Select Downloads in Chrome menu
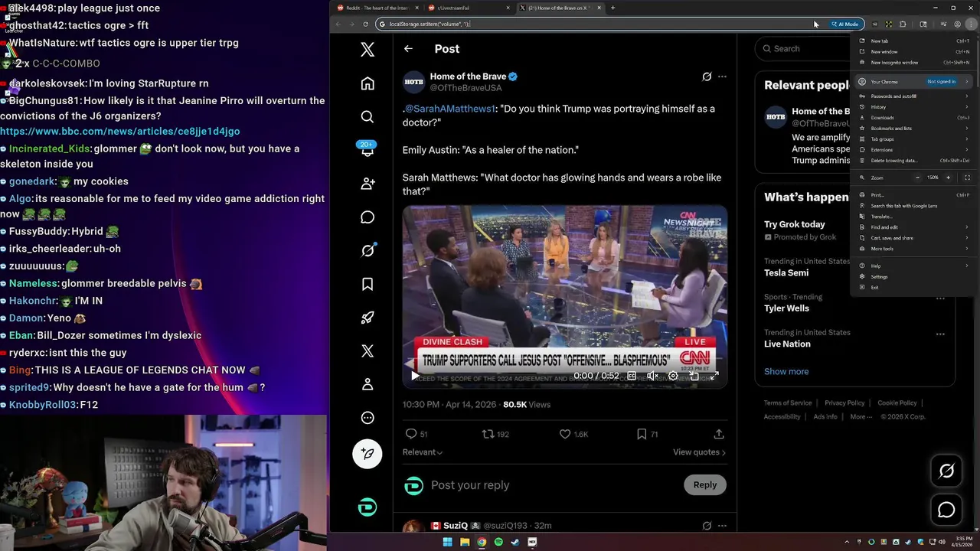The width and height of the screenshot is (980, 551). tap(914, 118)
